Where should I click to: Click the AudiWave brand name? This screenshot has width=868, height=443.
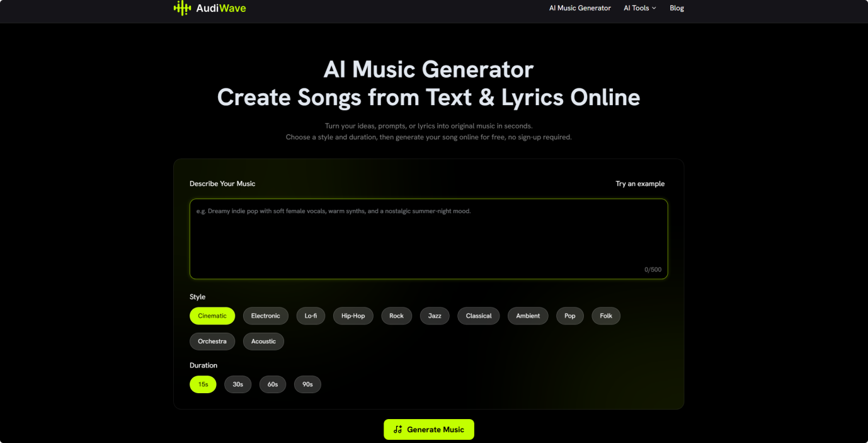tap(220, 8)
